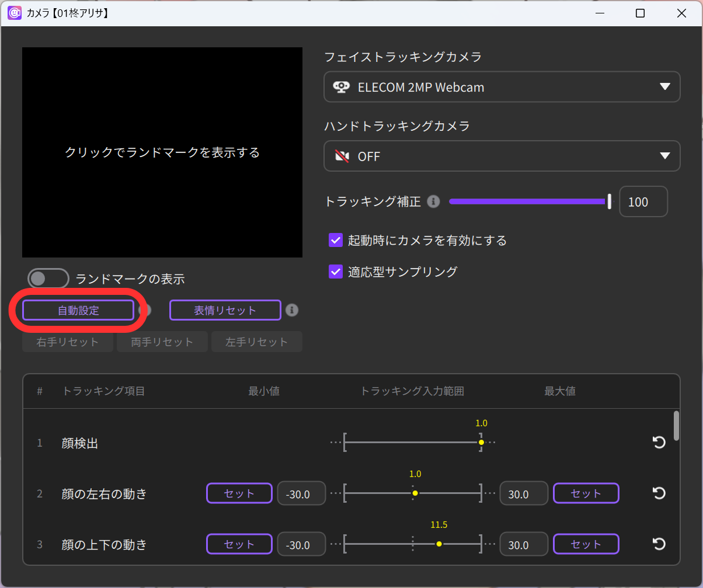The height and width of the screenshot is (588, 703).
Task: Open the フェイストラッキングカメラ dropdown
Action: [x=502, y=87]
